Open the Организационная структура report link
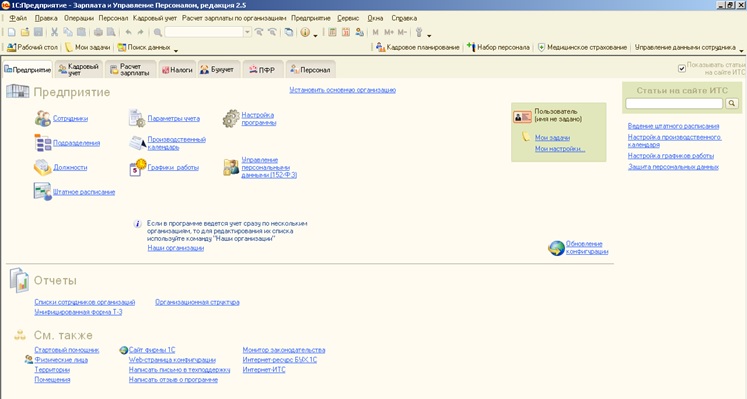Viewport: 747px width, 399px height. point(197,302)
